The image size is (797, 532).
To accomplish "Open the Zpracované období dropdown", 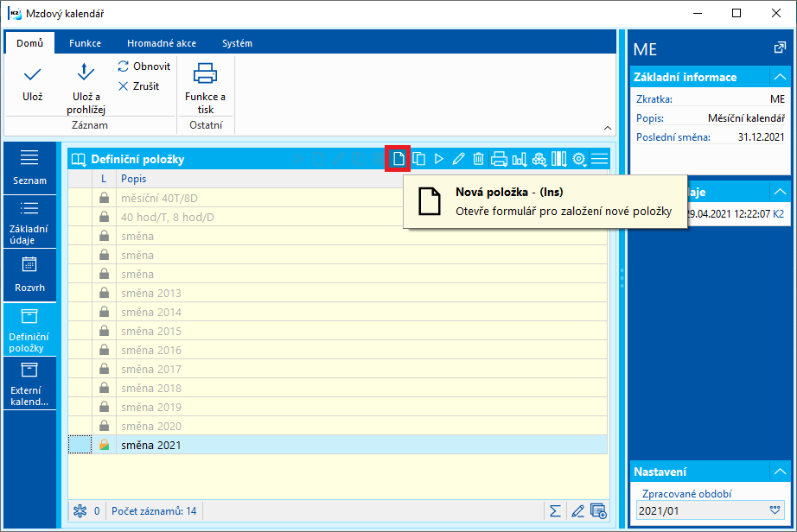I will point(775,510).
